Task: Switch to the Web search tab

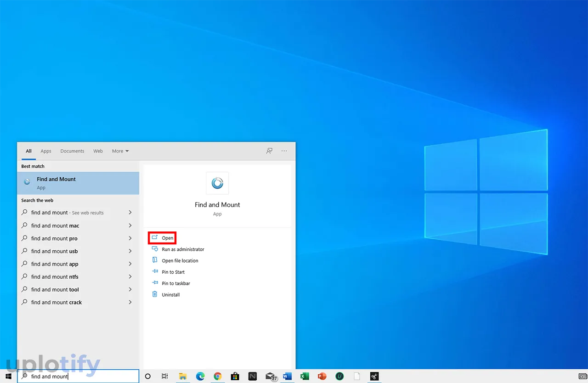Action: click(x=98, y=151)
